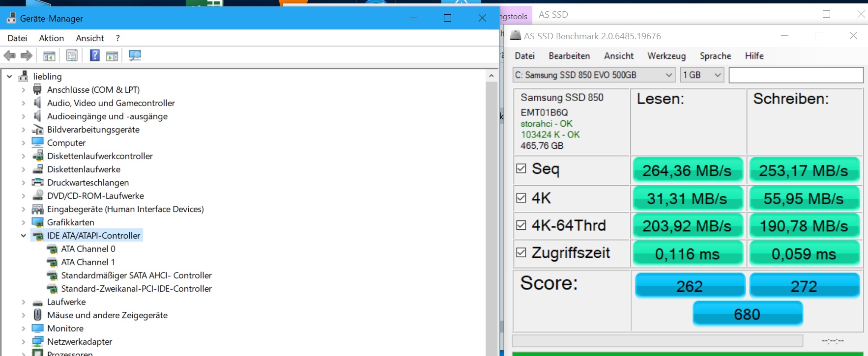Select the ATA Channel 0 controller icon

tap(52, 249)
